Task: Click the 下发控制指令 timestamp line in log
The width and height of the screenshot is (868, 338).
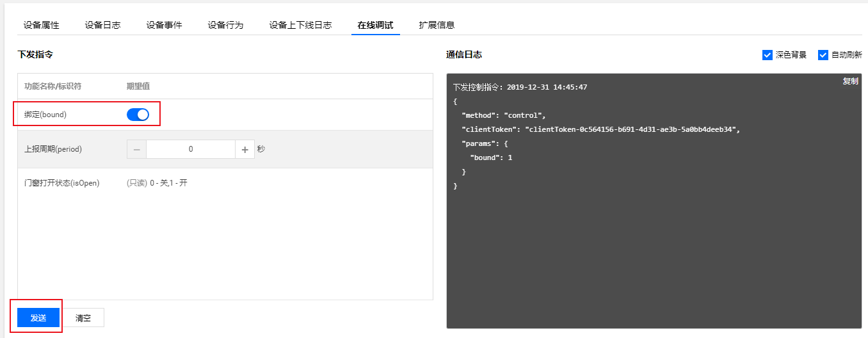Action: click(x=520, y=87)
